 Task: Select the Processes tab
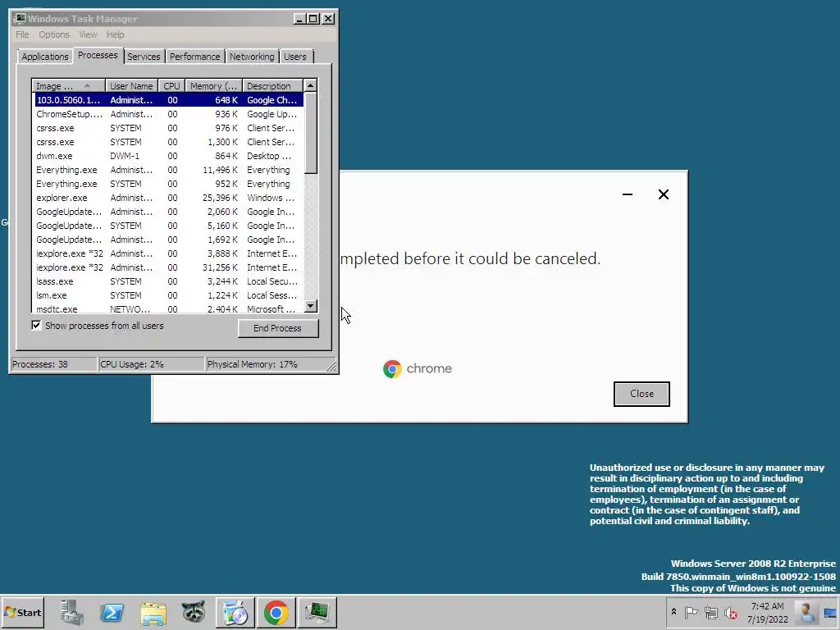[x=98, y=55]
